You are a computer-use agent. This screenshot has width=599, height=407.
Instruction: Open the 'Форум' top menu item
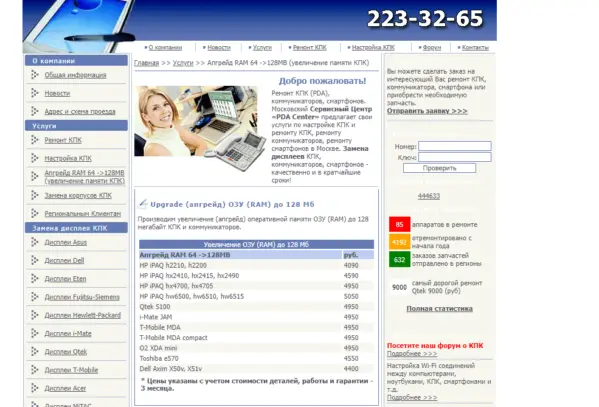tap(432, 48)
